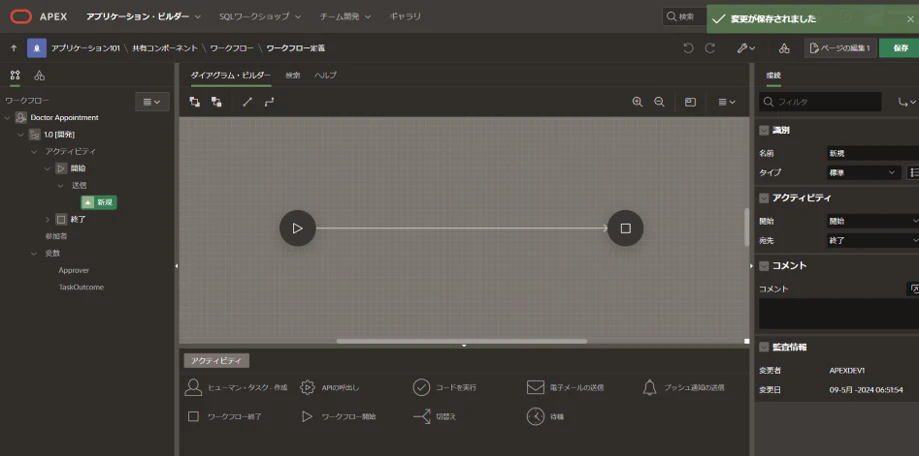The height and width of the screenshot is (456, 919).
Task: Click the diagram horizontal scrollbar
Action: (461, 341)
